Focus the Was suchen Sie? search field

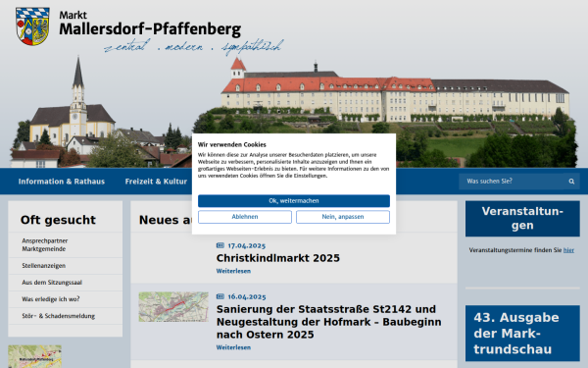tap(512, 182)
